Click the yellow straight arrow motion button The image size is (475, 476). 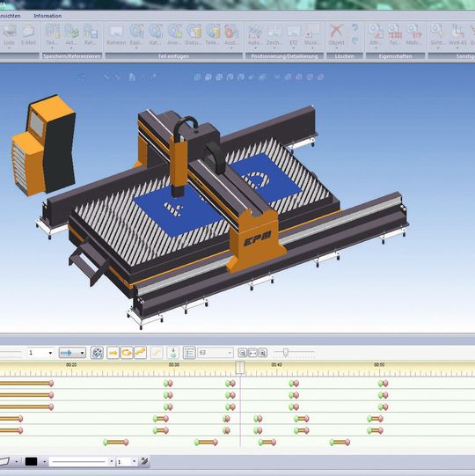click(x=113, y=353)
